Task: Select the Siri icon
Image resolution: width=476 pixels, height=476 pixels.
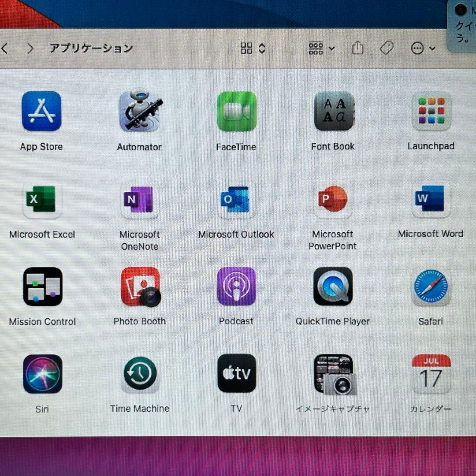Action: coord(43,374)
